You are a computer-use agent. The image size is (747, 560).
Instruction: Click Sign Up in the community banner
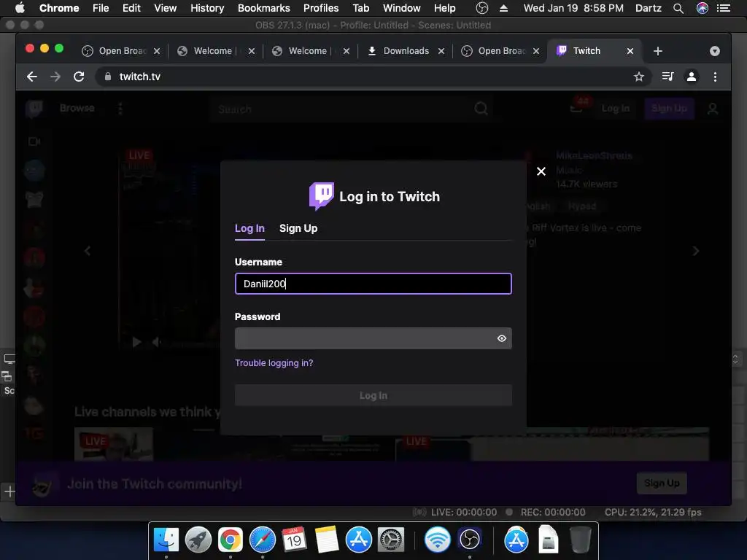coord(662,483)
